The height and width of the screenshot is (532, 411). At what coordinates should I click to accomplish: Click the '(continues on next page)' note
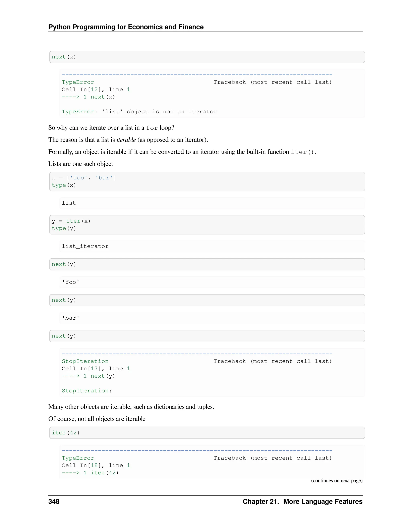click(x=337, y=481)
